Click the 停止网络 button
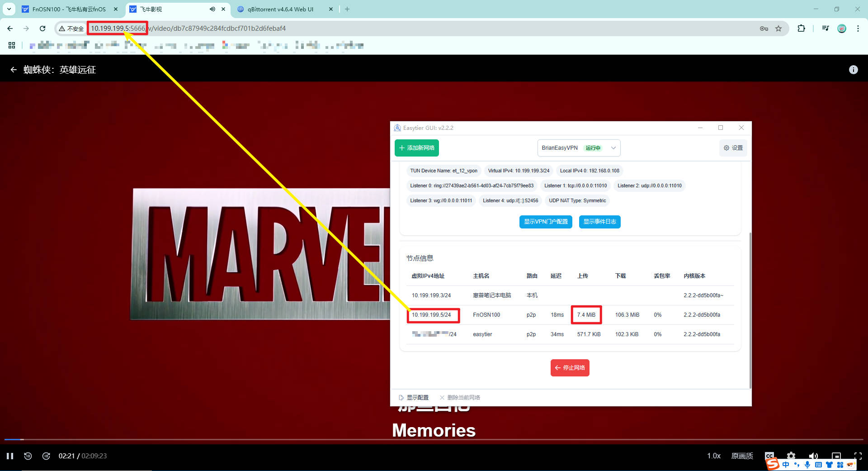Image resolution: width=868 pixels, height=471 pixels. tap(570, 368)
